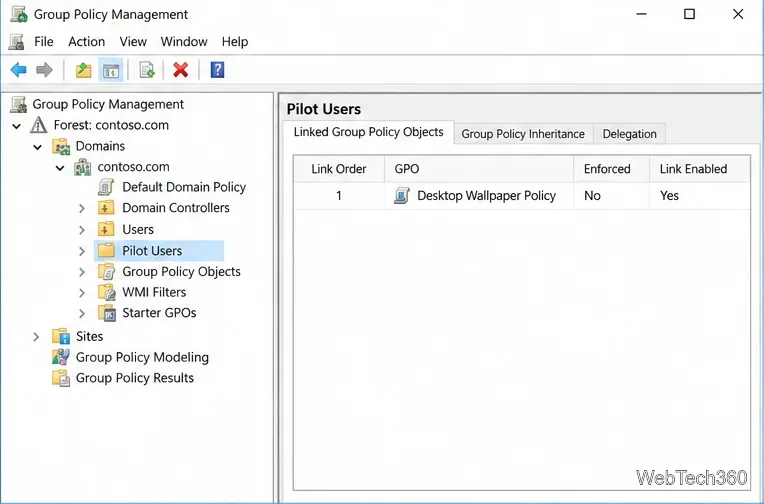
Task: Toggle the Show/Hide Console Tree icon
Action: coord(111,70)
